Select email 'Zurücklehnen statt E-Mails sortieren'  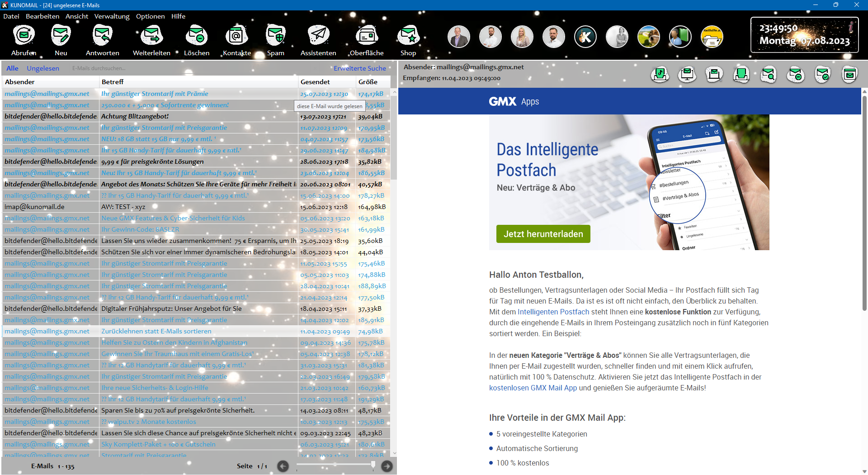[x=196, y=331]
